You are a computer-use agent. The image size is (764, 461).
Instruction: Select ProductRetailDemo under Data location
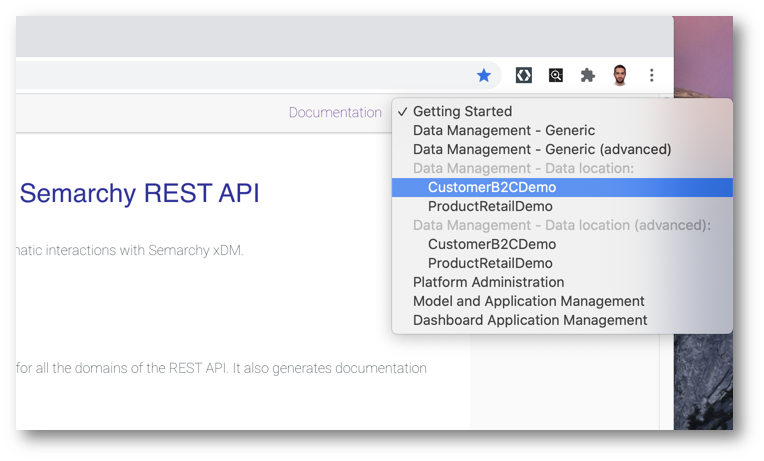[490, 206]
